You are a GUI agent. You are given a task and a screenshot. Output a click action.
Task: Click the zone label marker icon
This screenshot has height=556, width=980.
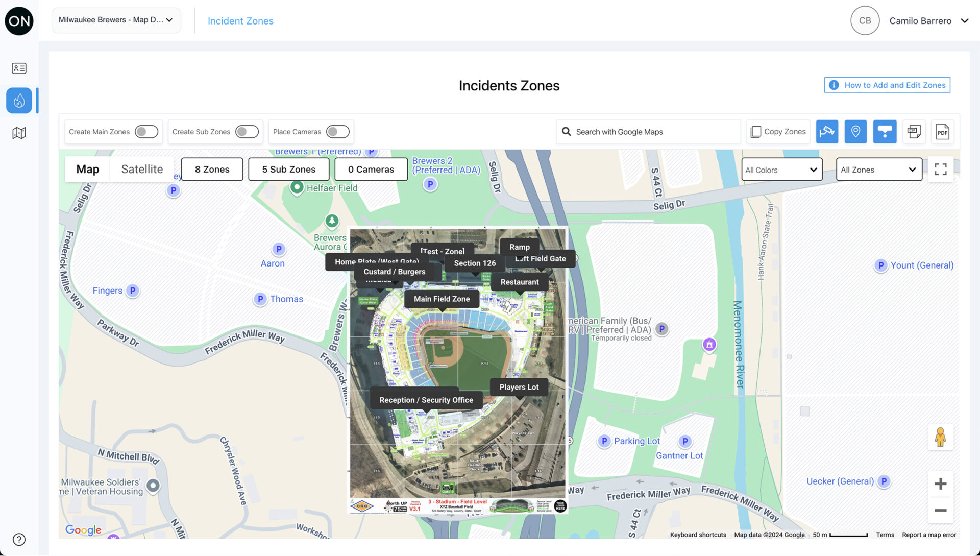click(x=885, y=132)
